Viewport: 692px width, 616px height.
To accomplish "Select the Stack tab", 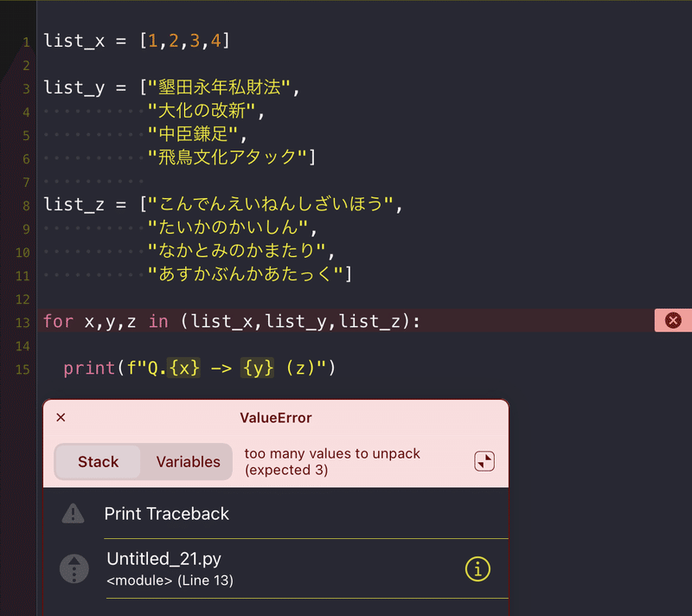I will [x=98, y=462].
